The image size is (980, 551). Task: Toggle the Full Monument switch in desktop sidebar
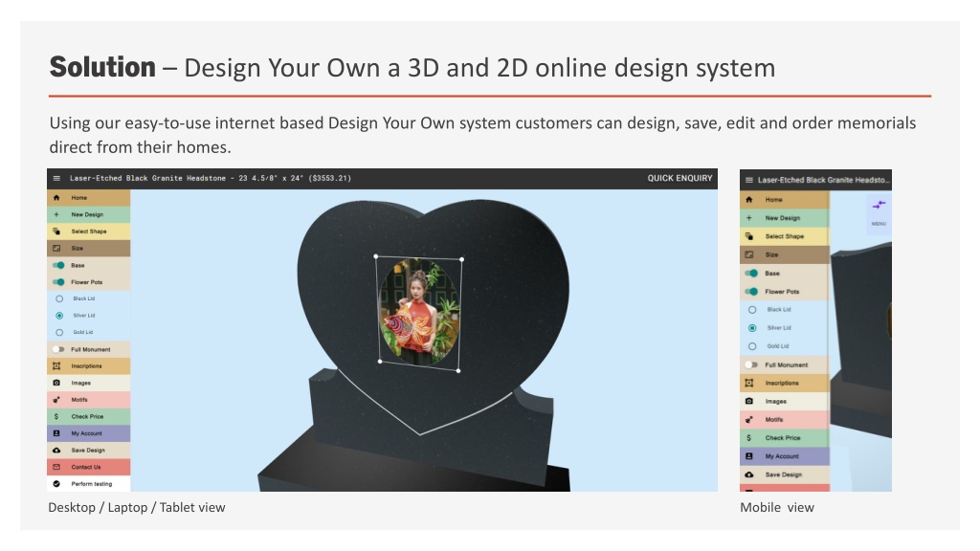coord(58,349)
